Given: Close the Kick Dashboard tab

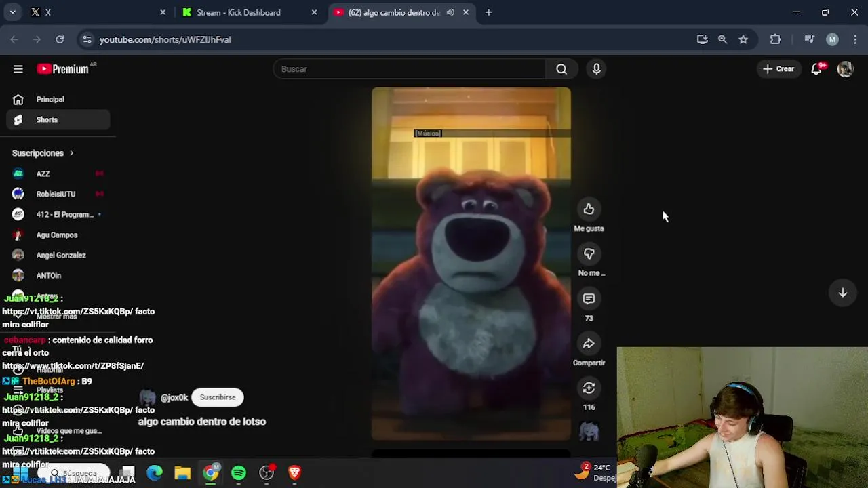Looking at the screenshot, I should 314,12.
